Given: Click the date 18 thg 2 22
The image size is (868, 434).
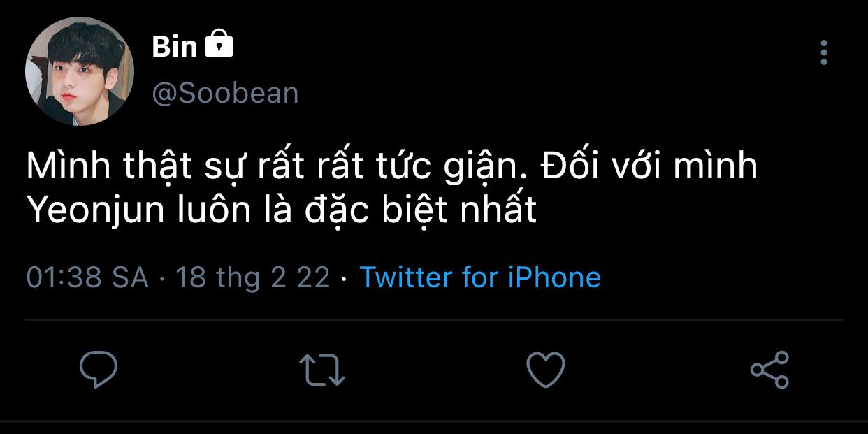Looking at the screenshot, I should [252, 277].
